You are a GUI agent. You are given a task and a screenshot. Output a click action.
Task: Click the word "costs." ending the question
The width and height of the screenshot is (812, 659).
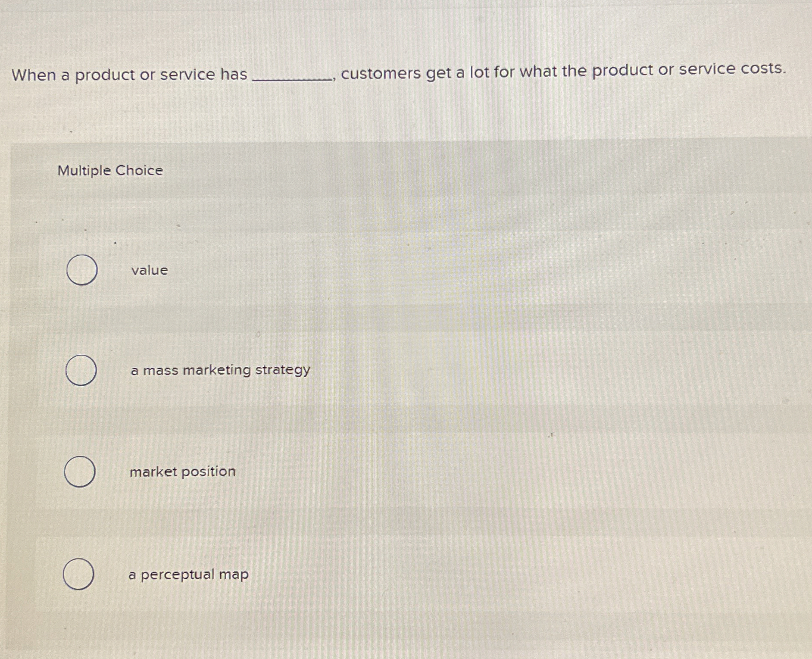763,69
